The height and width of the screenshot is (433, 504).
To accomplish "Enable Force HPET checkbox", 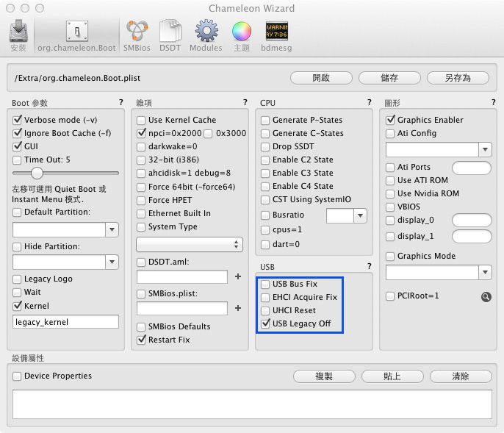I will (141, 201).
